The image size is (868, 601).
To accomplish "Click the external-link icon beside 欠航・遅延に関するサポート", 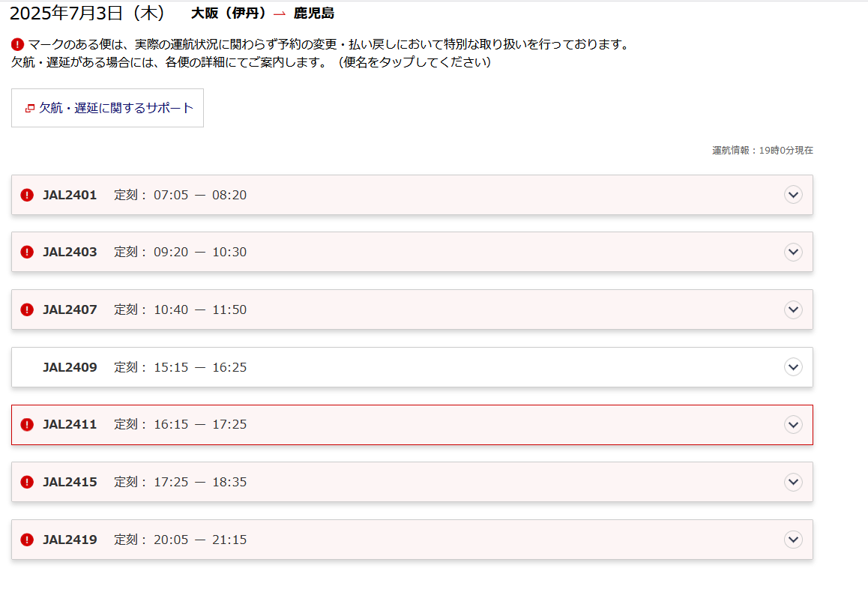I will pyautogui.click(x=30, y=109).
